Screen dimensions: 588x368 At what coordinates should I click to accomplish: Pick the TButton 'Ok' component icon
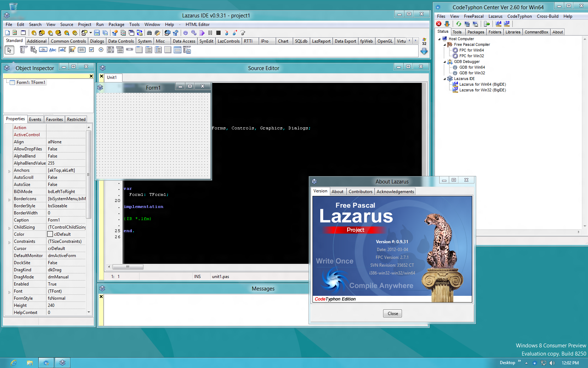point(43,50)
